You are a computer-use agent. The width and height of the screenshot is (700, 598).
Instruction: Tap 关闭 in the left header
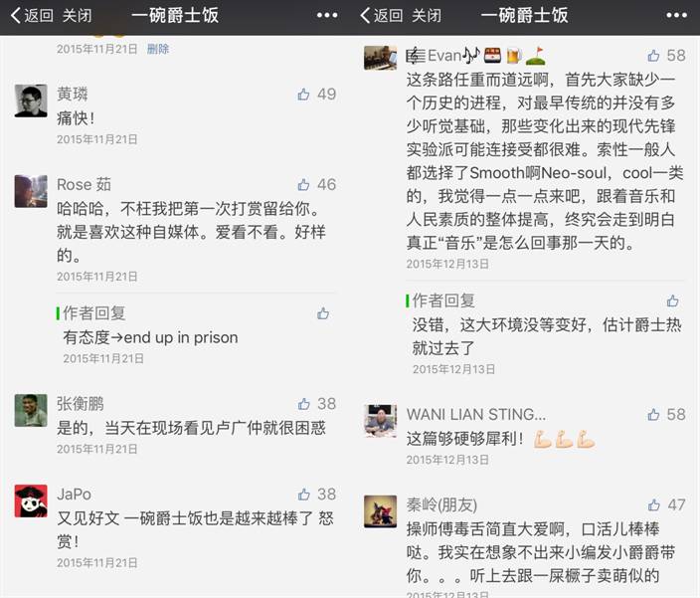(x=77, y=16)
